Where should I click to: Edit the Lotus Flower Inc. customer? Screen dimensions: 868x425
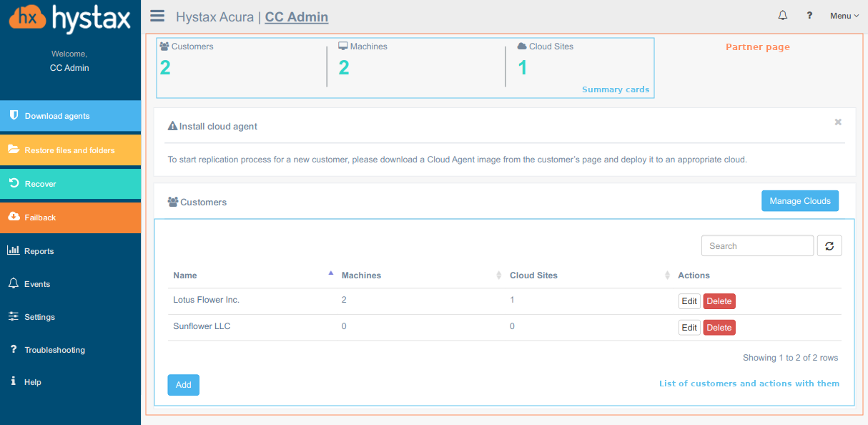[689, 301]
